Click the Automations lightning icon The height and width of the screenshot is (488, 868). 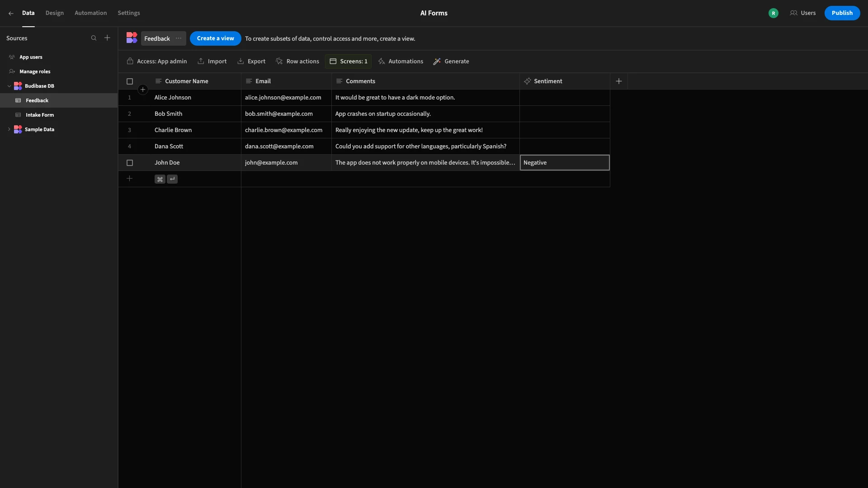(x=382, y=61)
